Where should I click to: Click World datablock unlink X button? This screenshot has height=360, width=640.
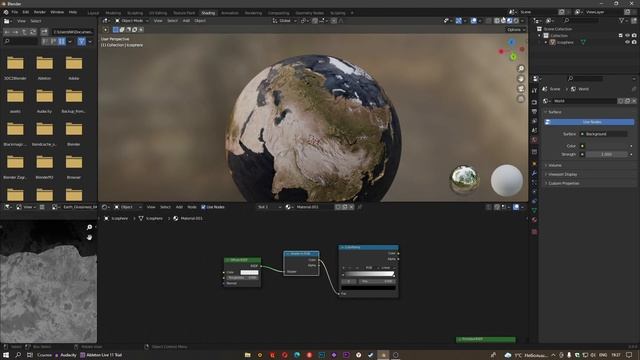[x=634, y=101]
